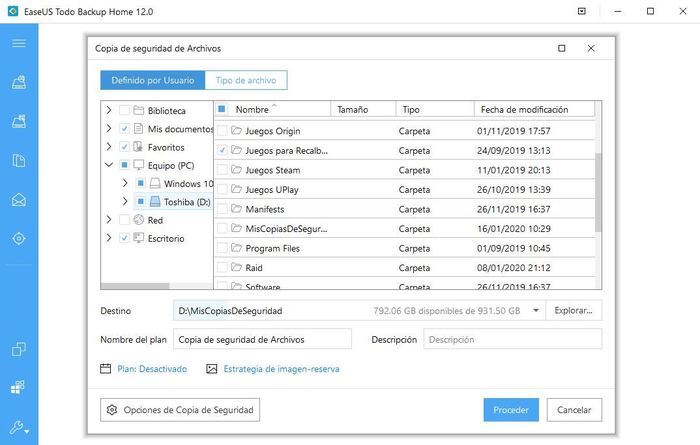Check the Biblioteca checkbox

tap(125, 110)
